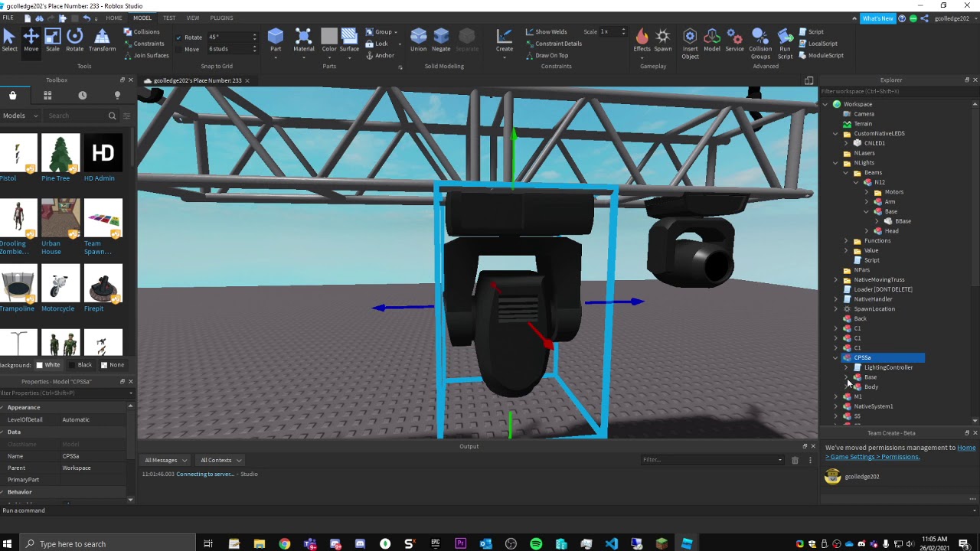Activate the Select tool
Image resolution: width=980 pixels, height=551 pixels.
click(x=9, y=40)
